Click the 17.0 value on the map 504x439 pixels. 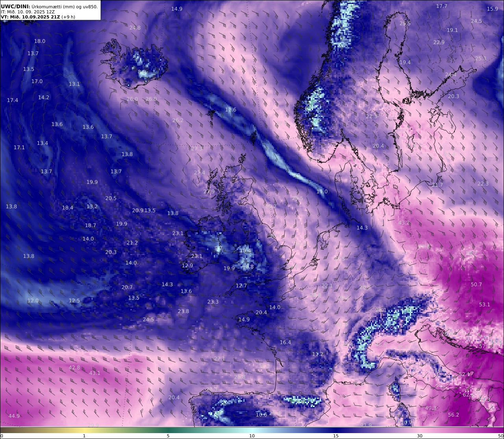37,82
